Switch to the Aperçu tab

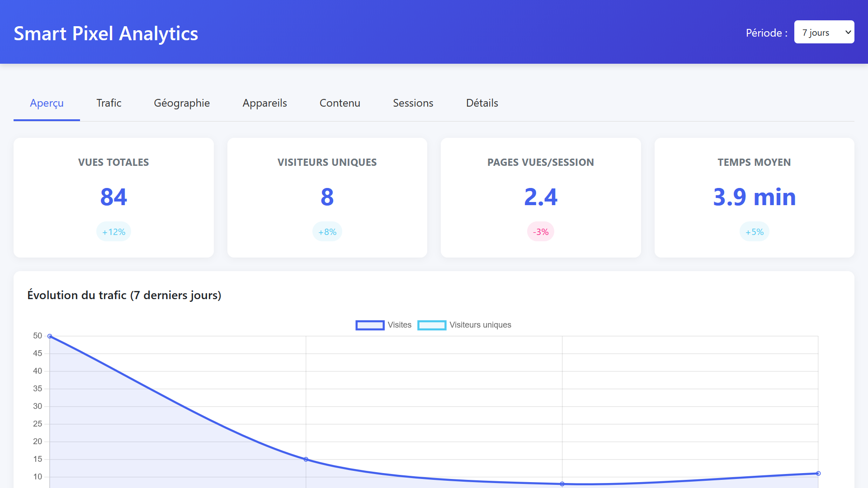pyautogui.click(x=47, y=103)
